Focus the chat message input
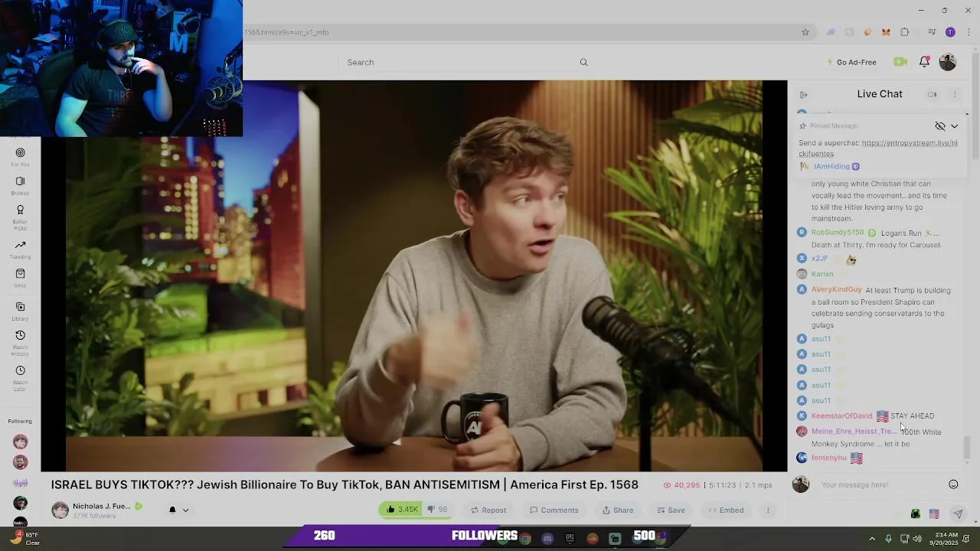 coord(880,484)
